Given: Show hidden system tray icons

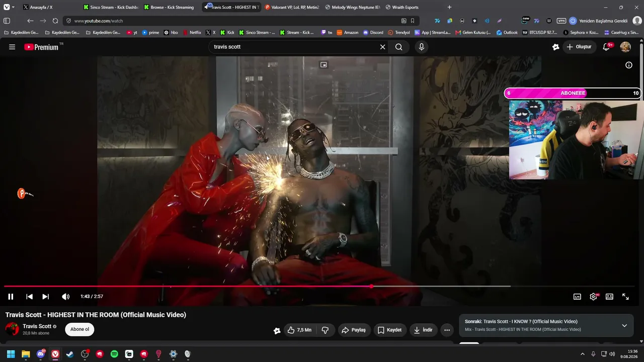Looking at the screenshot, I should (583, 354).
